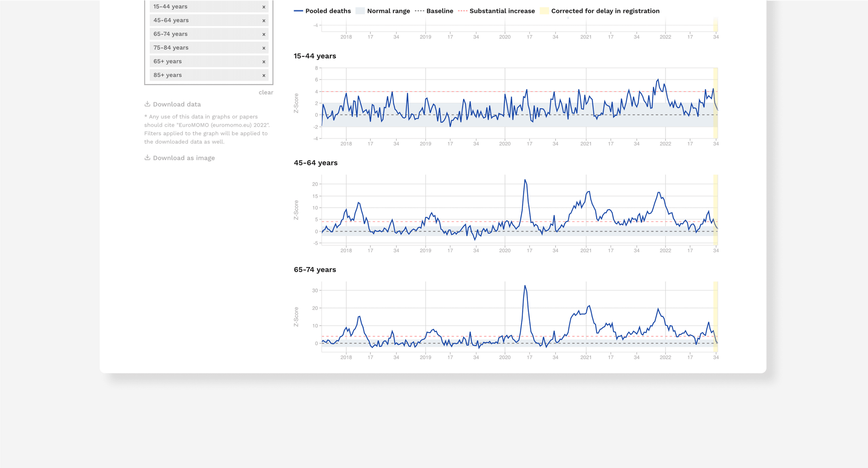The width and height of the screenshot is (868, 468).
Task: Toggle Baseline legend entry
Action: click(439, 11)
